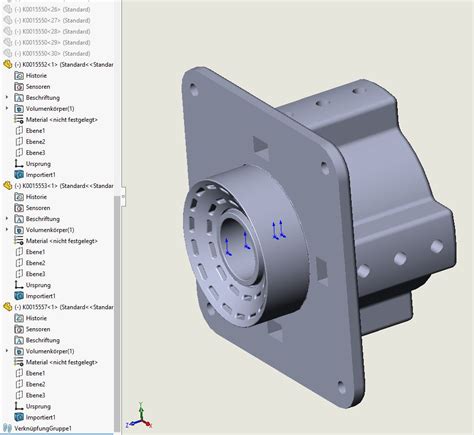Expand Beschriftung under K0015552<1>

(x=7, y=97)
